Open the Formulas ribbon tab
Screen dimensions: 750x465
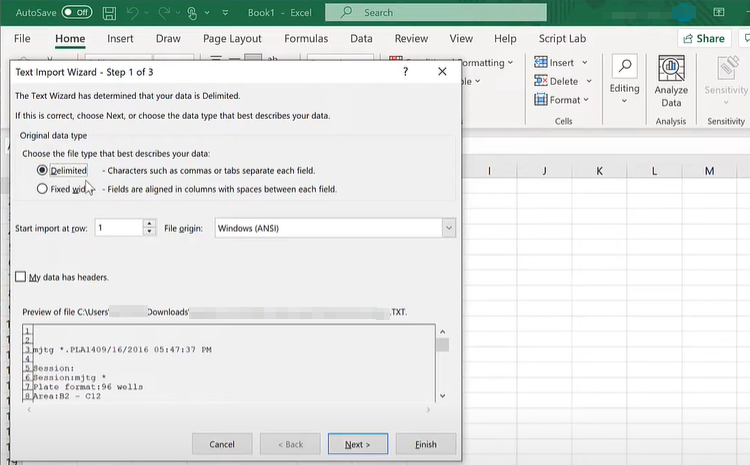pyautogui.click(x=306, y=38)
